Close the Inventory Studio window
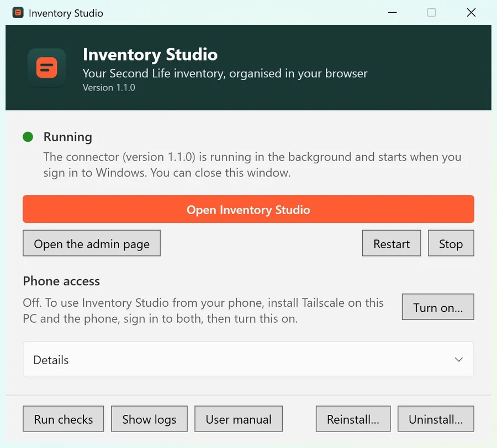The width and height of the screenshot is (497, 448). (x=471, y=13)
